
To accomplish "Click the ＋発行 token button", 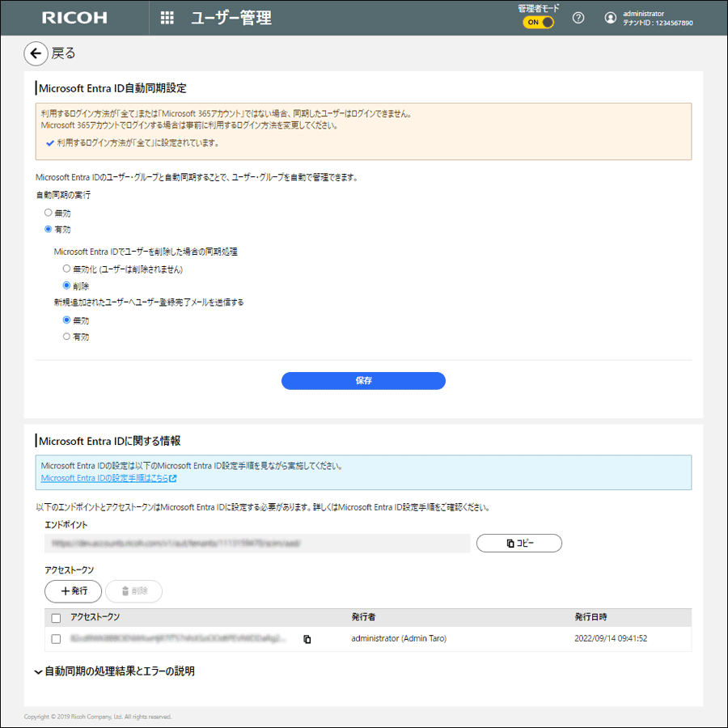I will pos(74,591).
